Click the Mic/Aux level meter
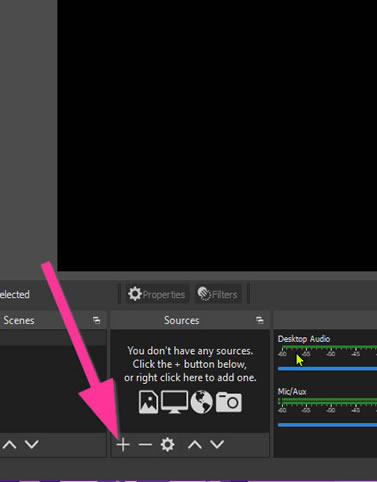377x482 pixels. (327, 401)
